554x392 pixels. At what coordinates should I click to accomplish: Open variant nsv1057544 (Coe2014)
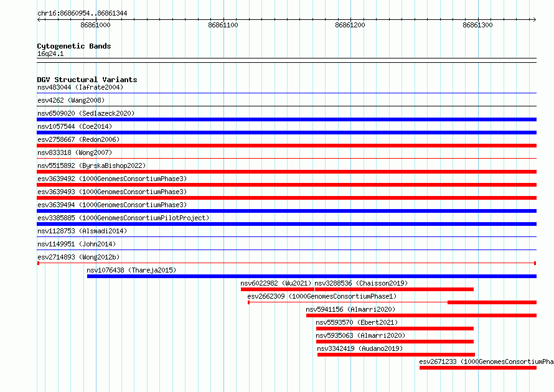[x=74, y=126]
